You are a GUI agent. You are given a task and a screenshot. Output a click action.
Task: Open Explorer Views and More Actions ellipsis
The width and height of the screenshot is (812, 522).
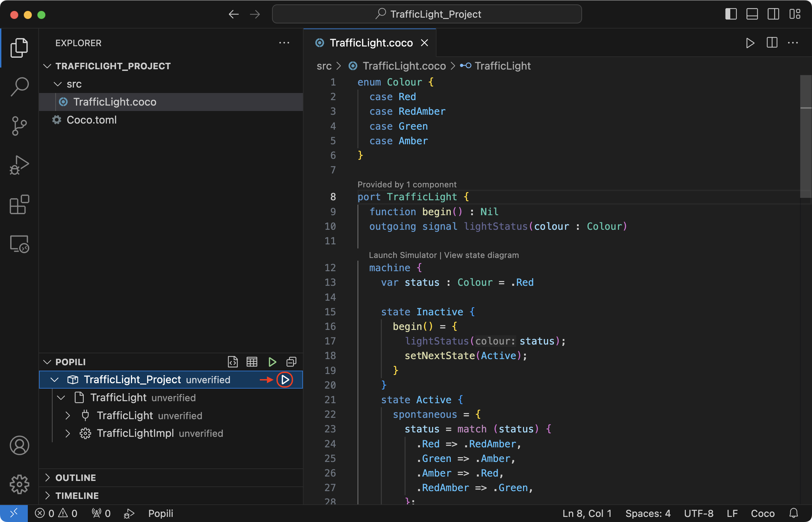284,43
